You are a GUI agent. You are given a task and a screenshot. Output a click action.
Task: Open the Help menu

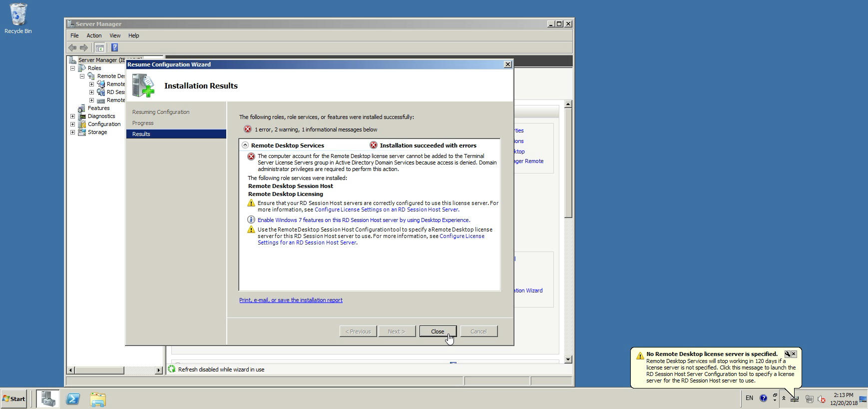pyautogui.click(x=133, y=35)
